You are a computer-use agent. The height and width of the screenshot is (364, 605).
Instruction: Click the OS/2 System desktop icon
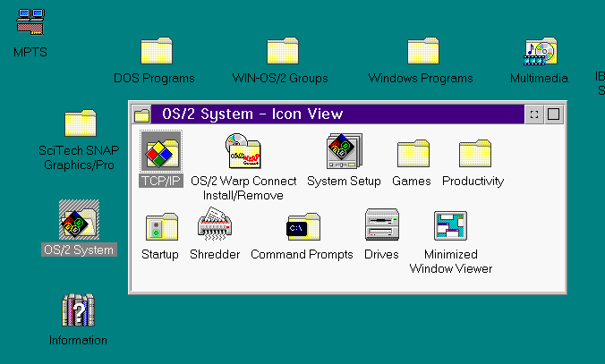pyautogui.click(x=79, y=220)
